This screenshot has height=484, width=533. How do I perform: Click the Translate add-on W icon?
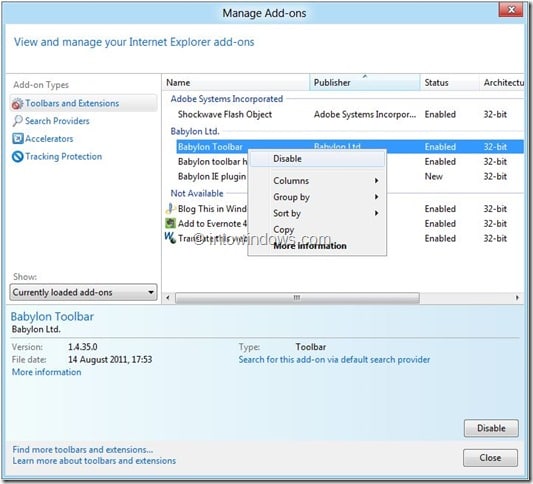[x=170, y=237]
